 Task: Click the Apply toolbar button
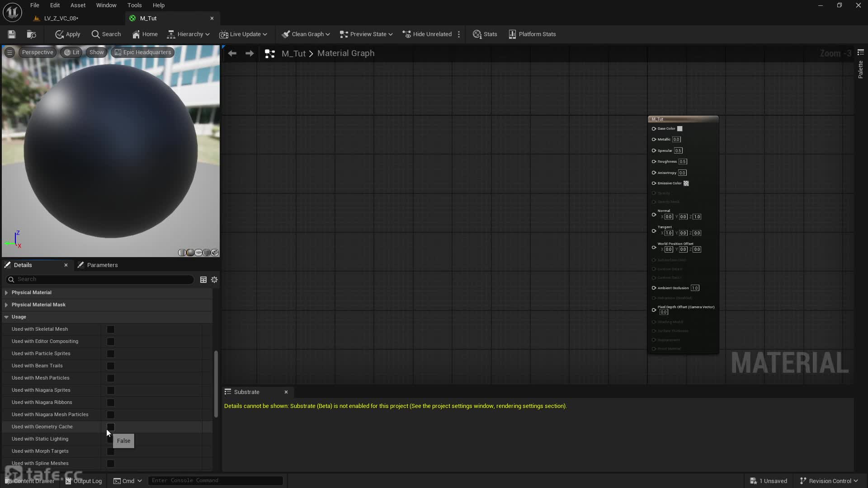(67, 34)
